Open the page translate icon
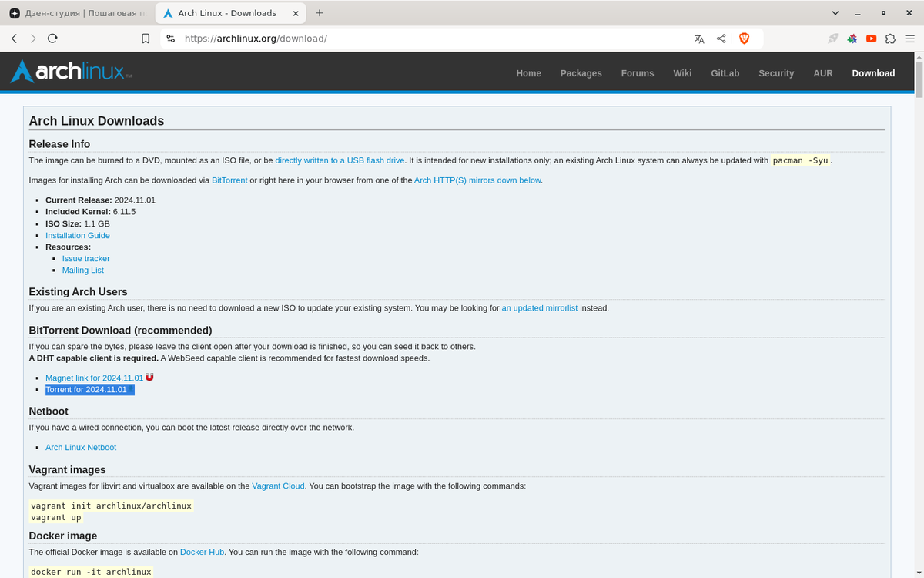 [699, 39]
